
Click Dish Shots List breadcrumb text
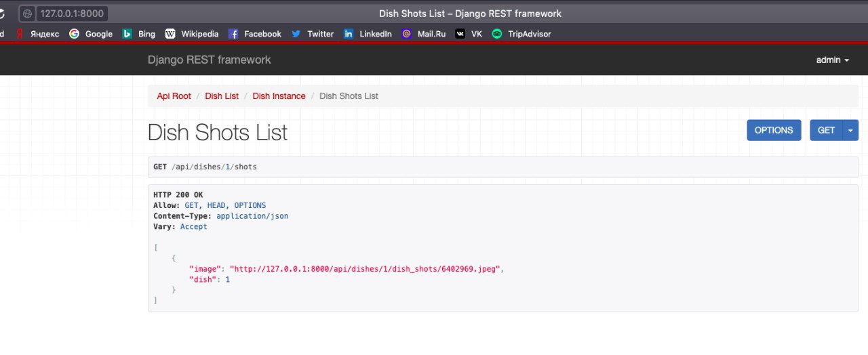pos(349,96)
